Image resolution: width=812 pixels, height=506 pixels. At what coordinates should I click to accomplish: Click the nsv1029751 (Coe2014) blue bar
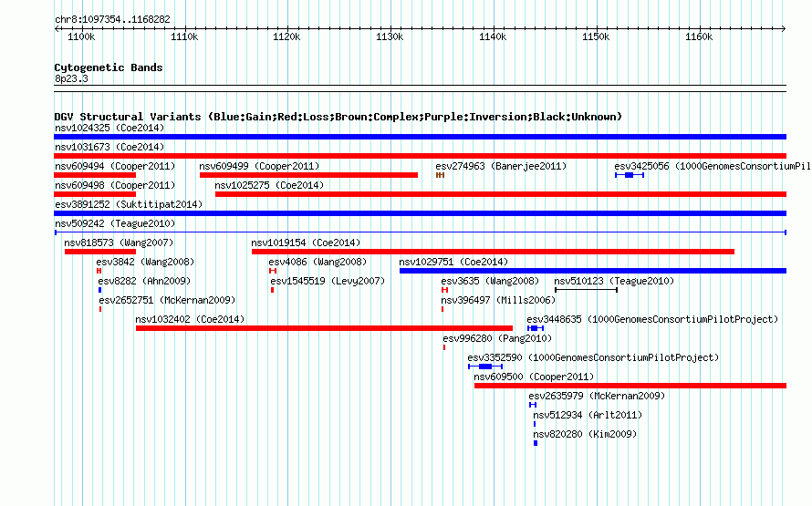pyautogui.click(x=593, y=271)
